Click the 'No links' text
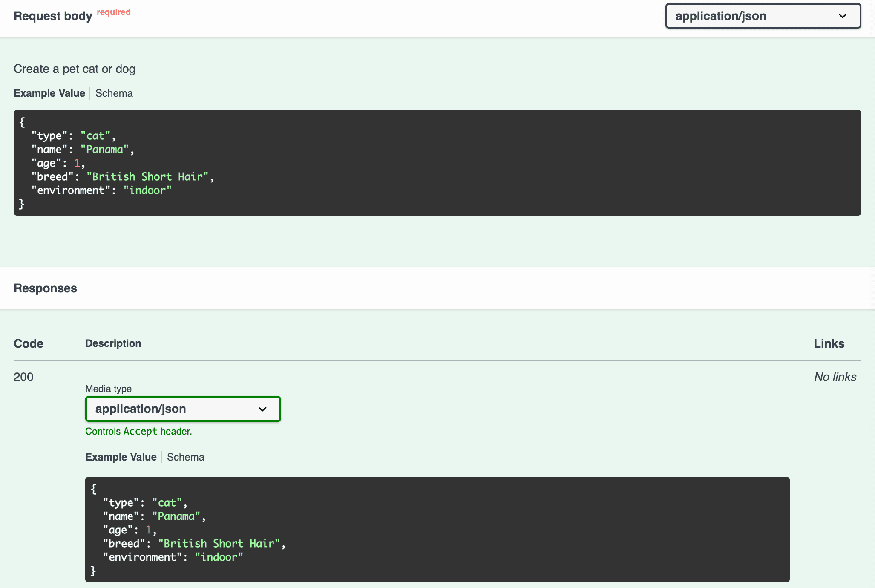The image size is (875, 588). [835, 377]
